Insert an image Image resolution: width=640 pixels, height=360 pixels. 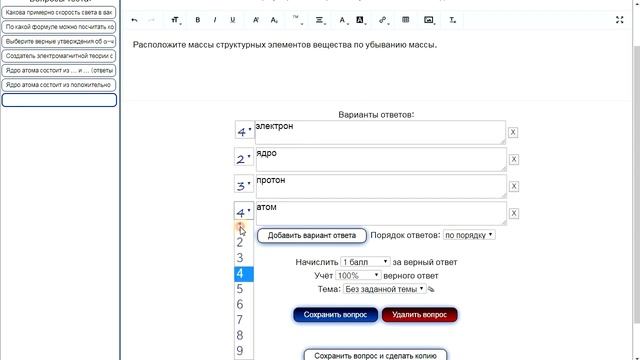[429, 20]
